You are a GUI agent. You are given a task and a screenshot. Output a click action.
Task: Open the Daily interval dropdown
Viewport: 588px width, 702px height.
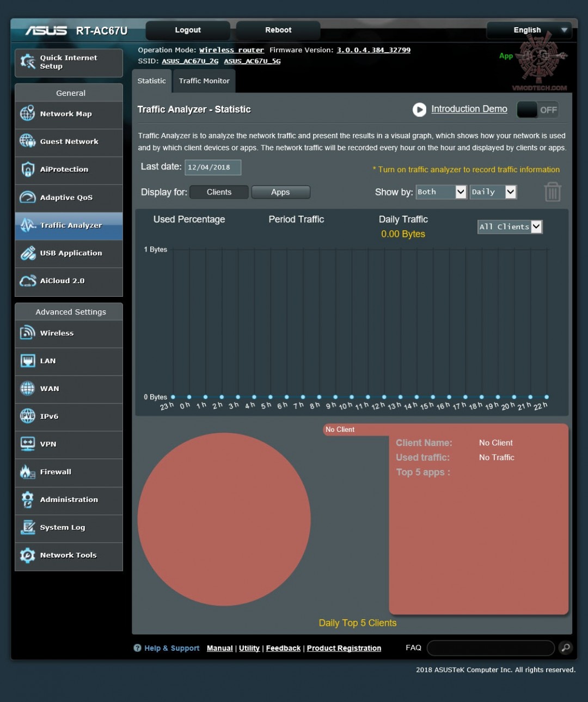[493, 192]
